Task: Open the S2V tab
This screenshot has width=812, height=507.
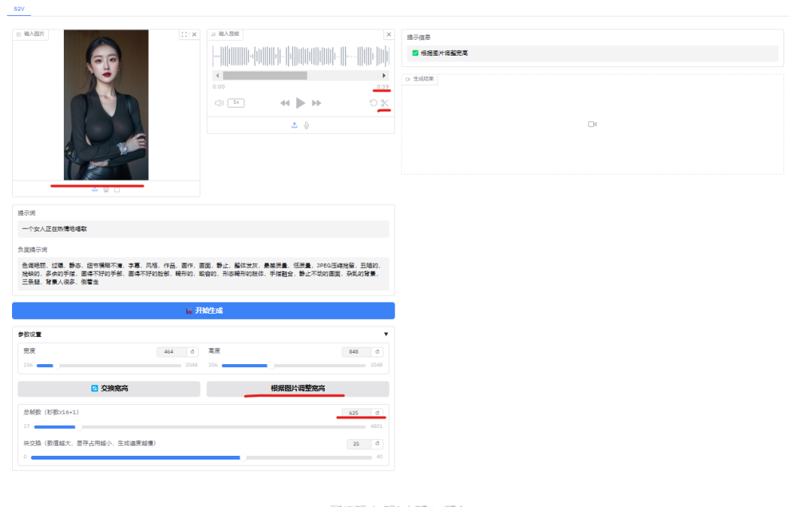Action: point(19,9)
